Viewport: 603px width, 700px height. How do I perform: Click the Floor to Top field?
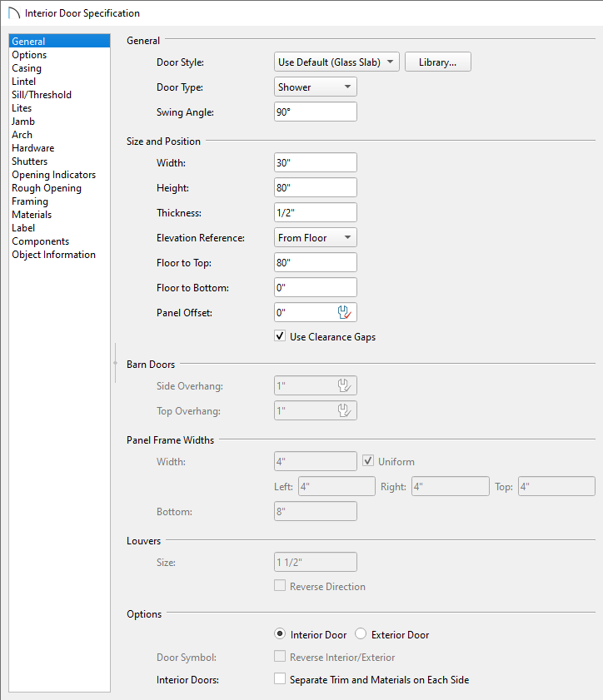tap(316, 262)
